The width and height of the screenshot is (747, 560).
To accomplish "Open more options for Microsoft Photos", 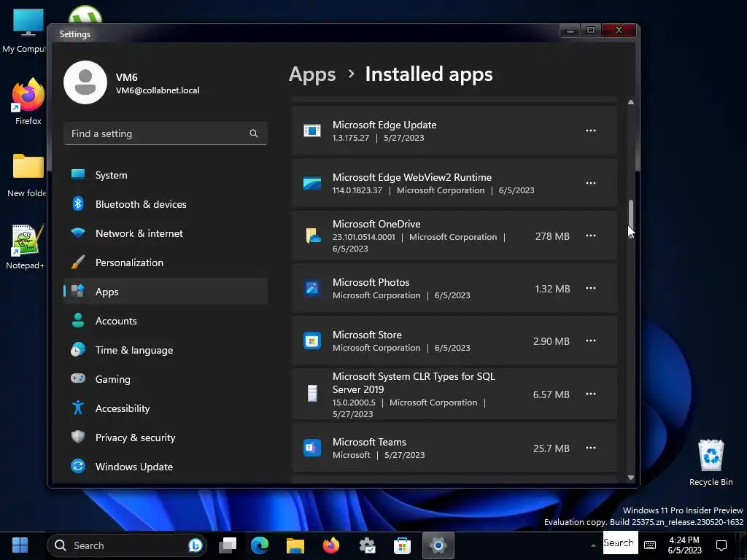I will (x=590, y=288).
